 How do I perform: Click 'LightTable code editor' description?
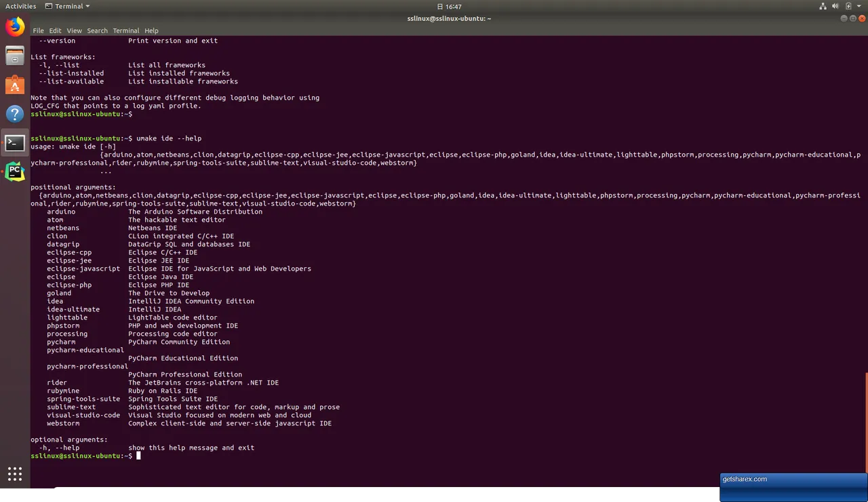coord(173,317)
